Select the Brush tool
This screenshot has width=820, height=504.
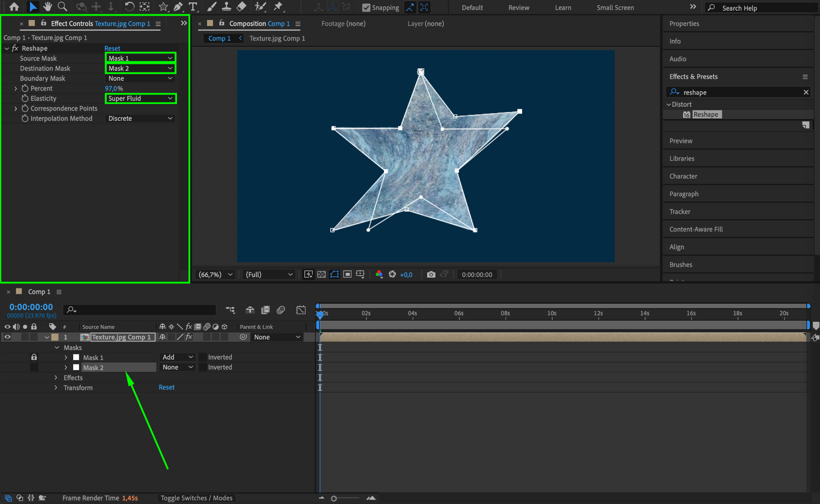pyautogui.click(x=211, y=6)
